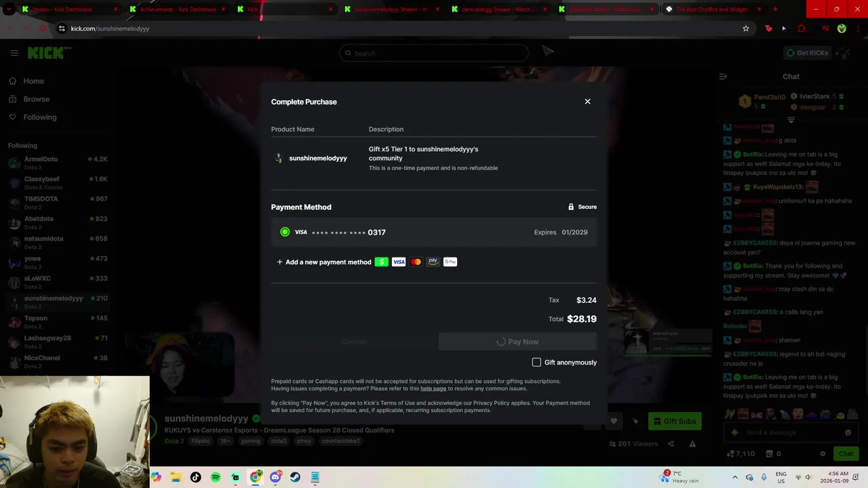
Task: Open Discord from the taskbar
Action: [275, 477]
